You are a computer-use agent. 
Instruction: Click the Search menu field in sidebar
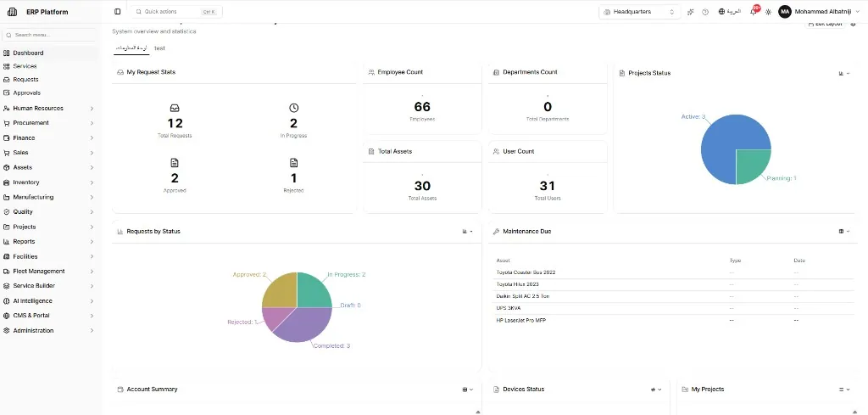51,35
